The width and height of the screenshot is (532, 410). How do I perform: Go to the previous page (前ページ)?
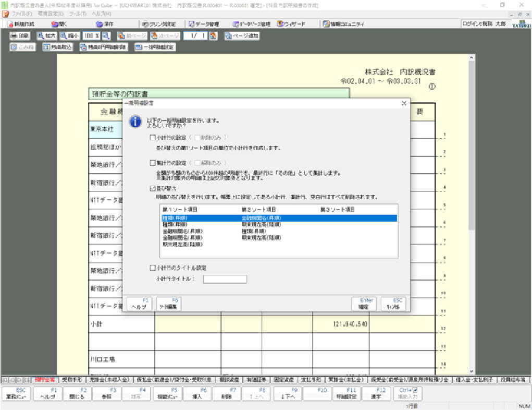coord(132,36)
